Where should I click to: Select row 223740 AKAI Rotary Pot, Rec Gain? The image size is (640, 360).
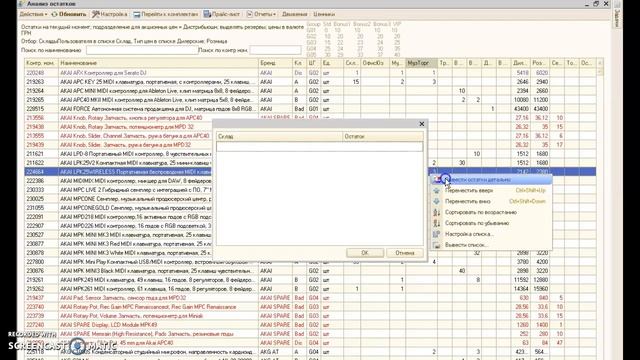point(310,307)
